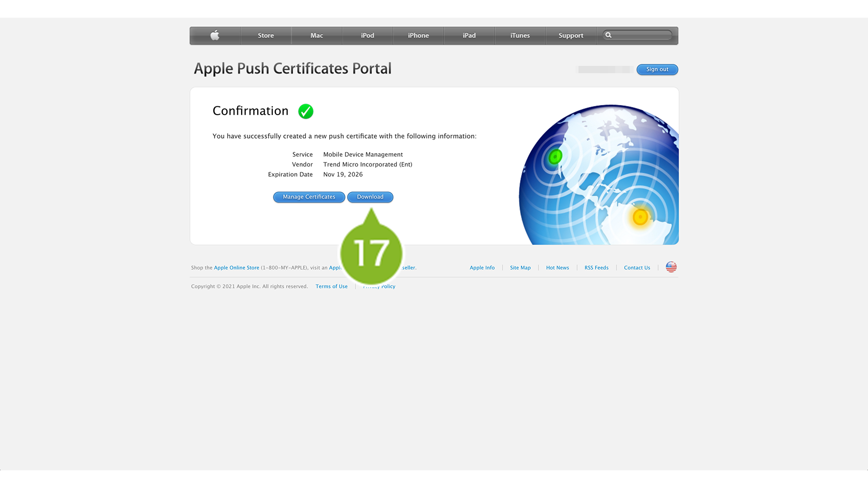Click the globe illustration image
This screenshot has width=868, height=488.
pos(599,176)
